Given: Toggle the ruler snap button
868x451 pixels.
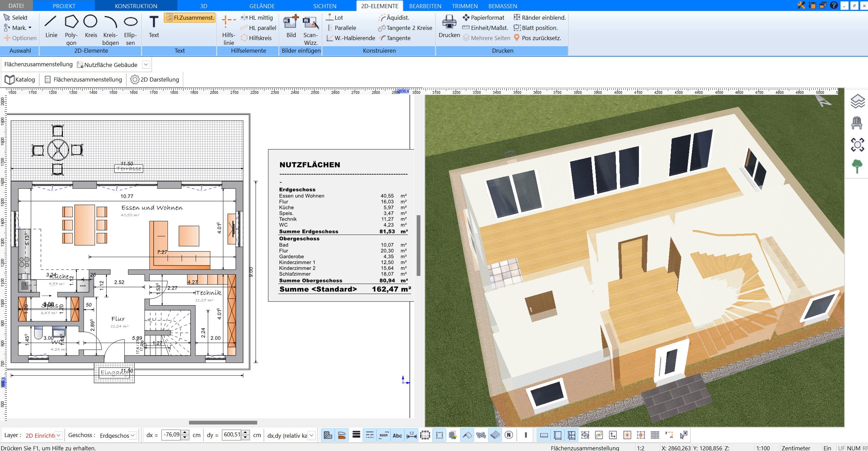Looking at the screenshot, I should point(544,435).
